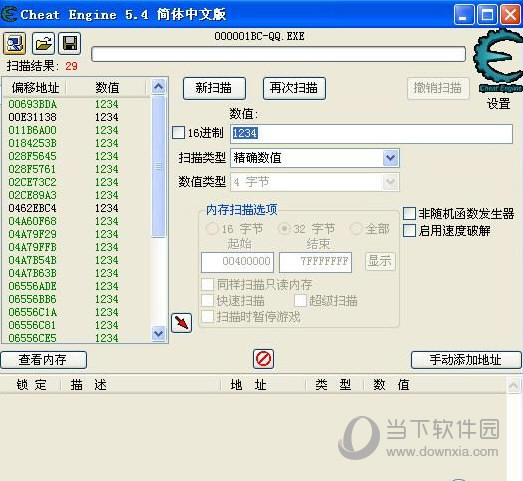
Task: Toggle the 超级扫描 checkbox
Action: click(300, 301)
